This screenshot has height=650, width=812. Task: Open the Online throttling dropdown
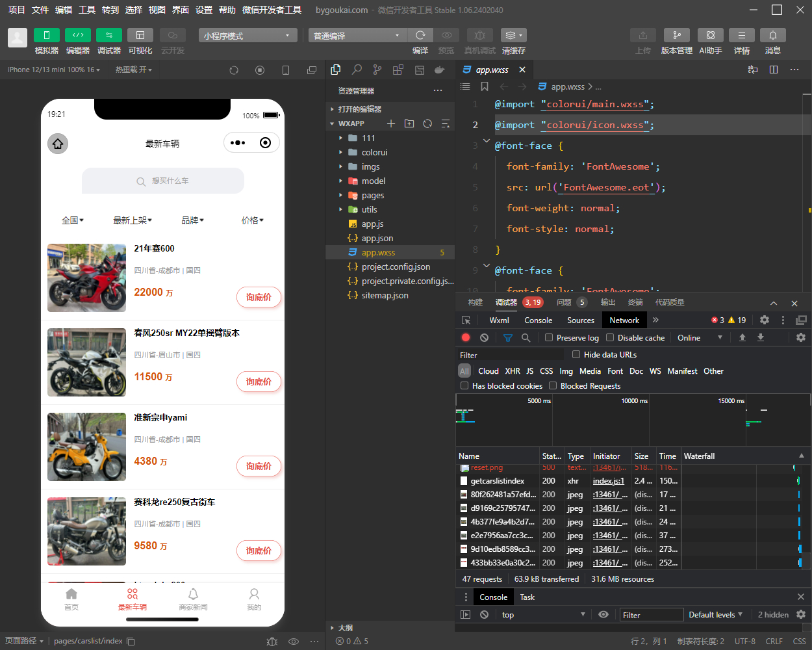coord(700,337)
